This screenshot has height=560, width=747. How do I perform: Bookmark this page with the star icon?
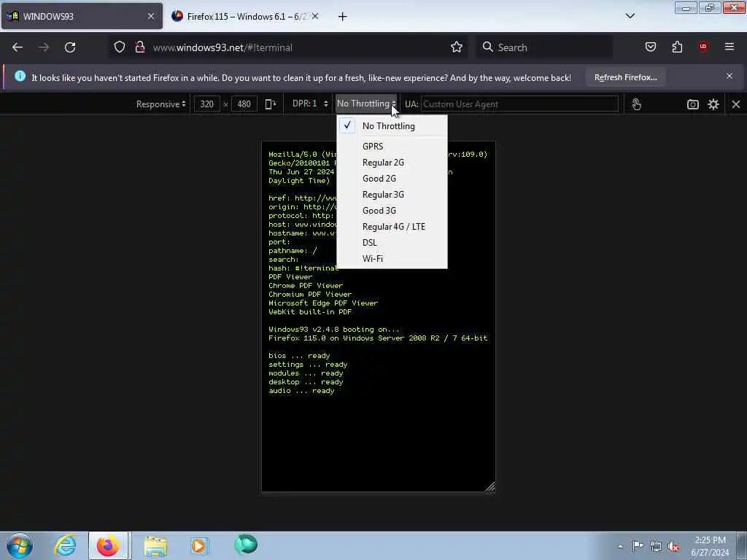point(457,47)
